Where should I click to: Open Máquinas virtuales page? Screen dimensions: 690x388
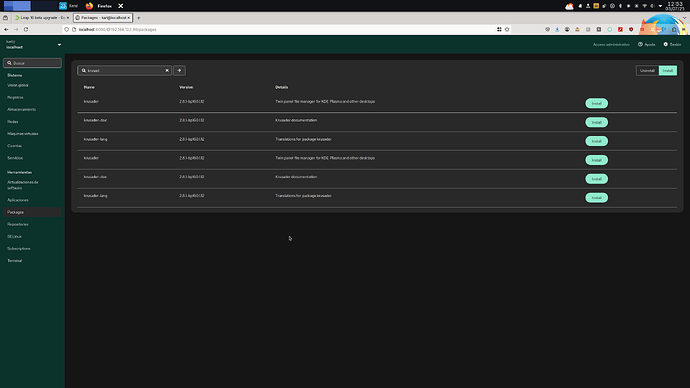coord(23,134)
